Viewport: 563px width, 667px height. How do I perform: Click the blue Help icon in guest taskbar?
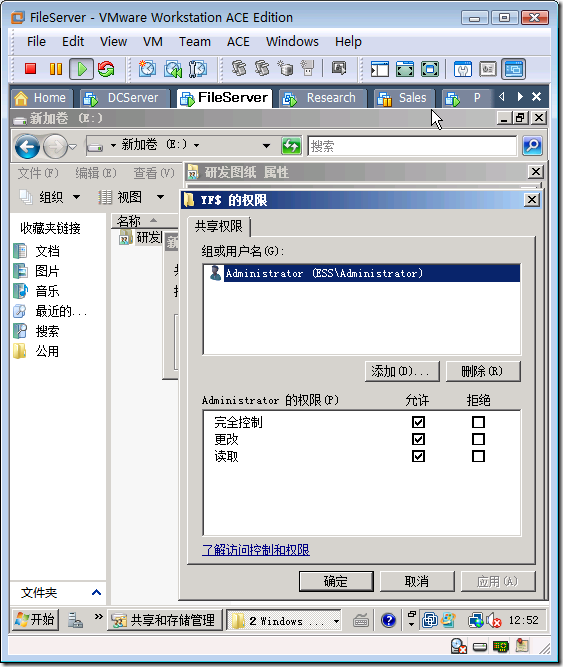(x=388, y=620)
